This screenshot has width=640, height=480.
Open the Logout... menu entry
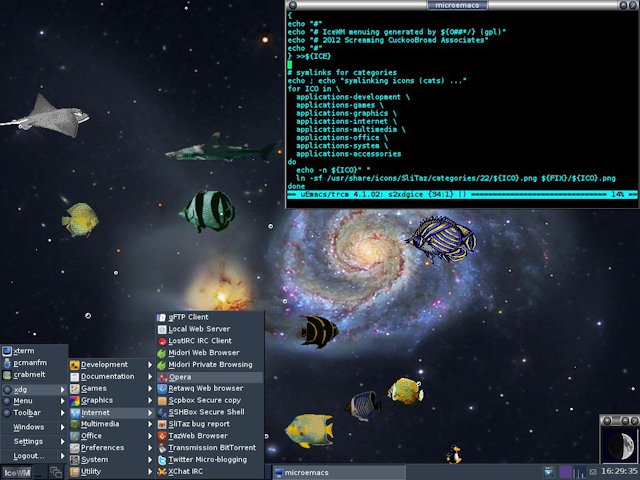click(x=34, y=456)
